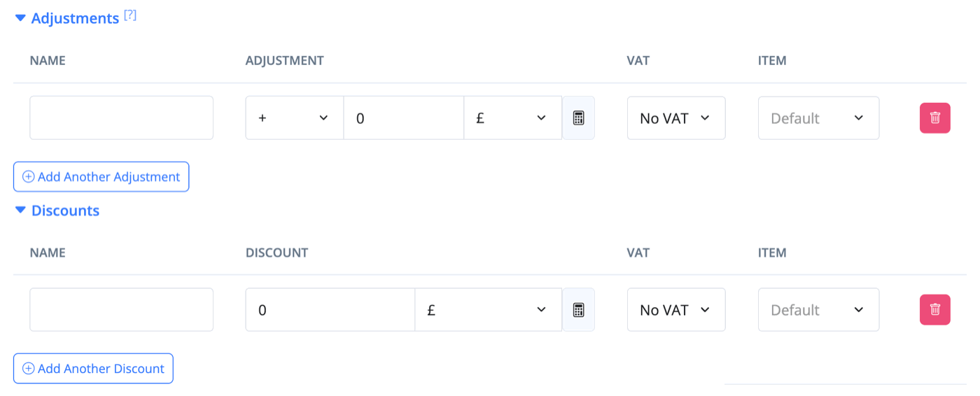Screen dimensions: 980x396
Task: Open the Adjustments help [?] tooltip
Action: pos(130,15)
